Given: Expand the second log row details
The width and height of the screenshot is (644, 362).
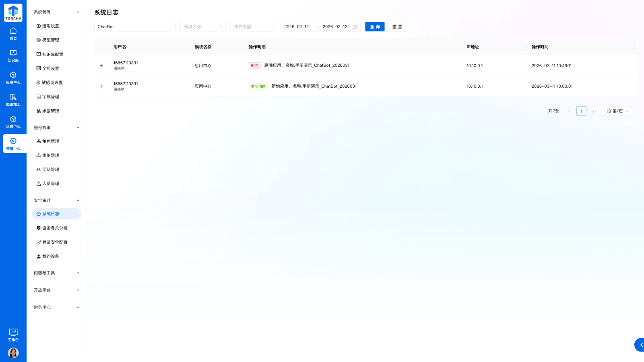Looking at the screenshot, I should [x=101, y=86].
